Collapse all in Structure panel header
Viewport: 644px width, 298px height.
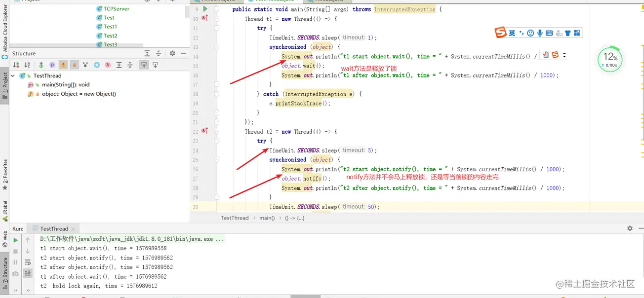[x=159, y=53]
